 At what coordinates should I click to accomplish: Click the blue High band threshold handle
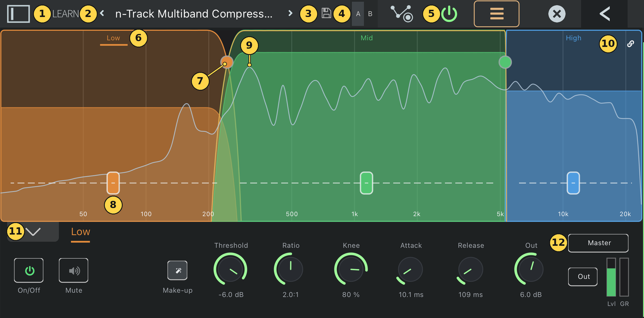(x=573, y=183)
